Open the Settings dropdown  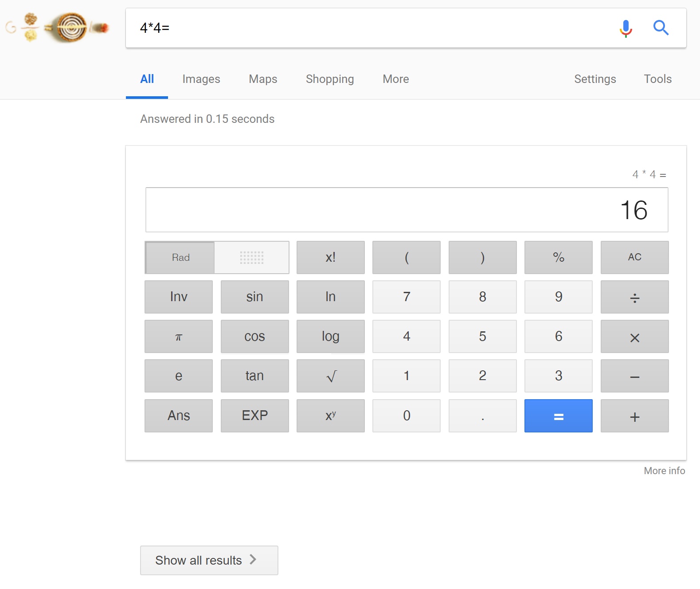pyautogui.click(x=594, y=79)
